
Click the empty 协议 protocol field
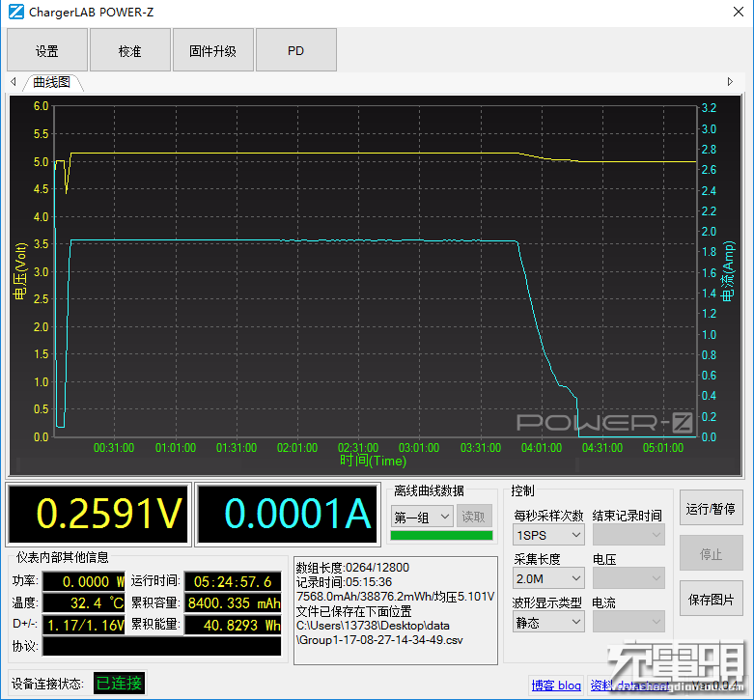(162, 646)
